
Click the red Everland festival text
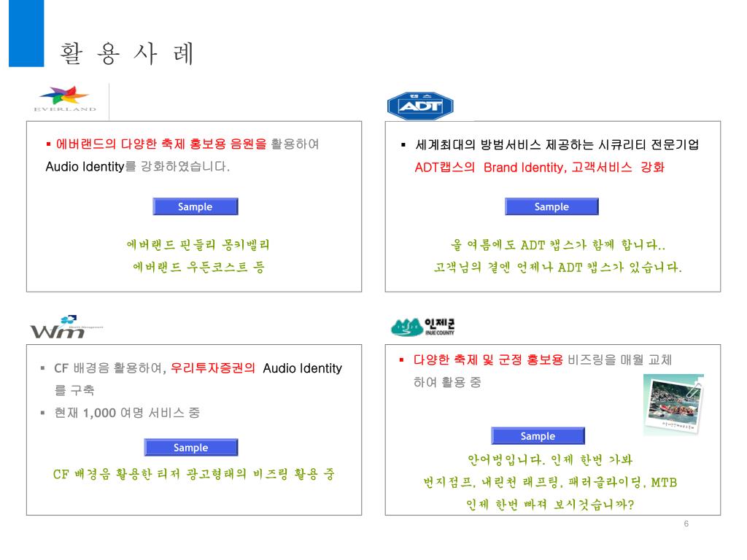pyautogui.click(x=161, y=144)
